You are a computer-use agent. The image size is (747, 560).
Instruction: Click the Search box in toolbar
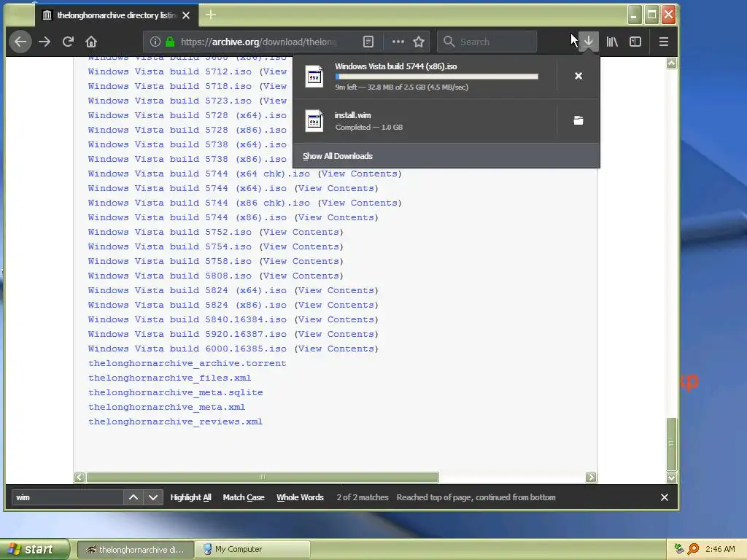pos(487,42)
